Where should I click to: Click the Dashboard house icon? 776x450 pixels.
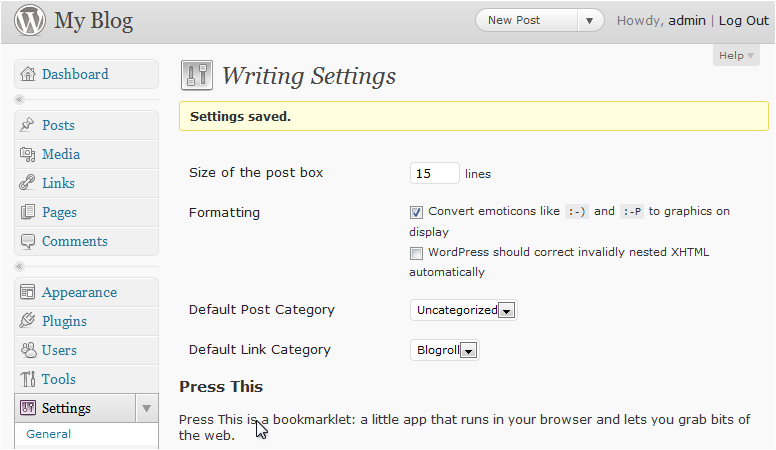point(28,74)
